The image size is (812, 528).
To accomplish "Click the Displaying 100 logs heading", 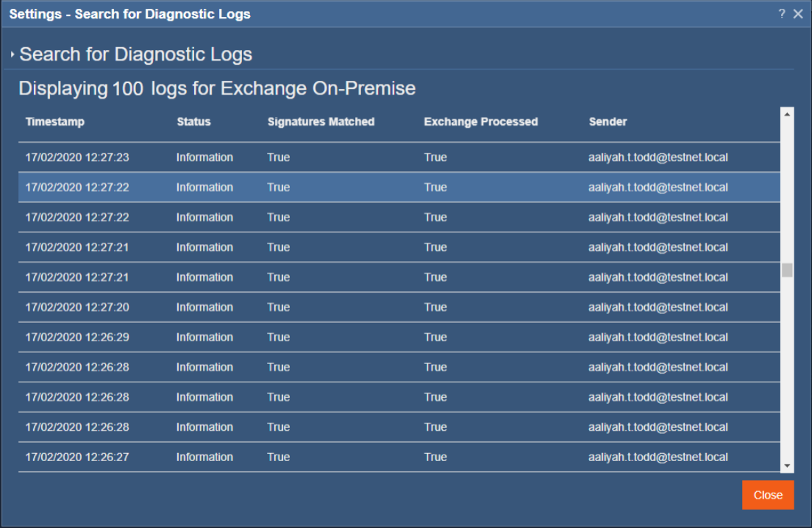I will pos(216,88).
